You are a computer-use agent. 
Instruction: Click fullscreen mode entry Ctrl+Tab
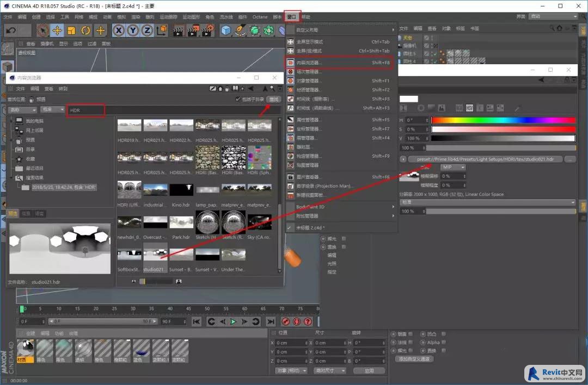pyautogui.click(x=340, y=41)
